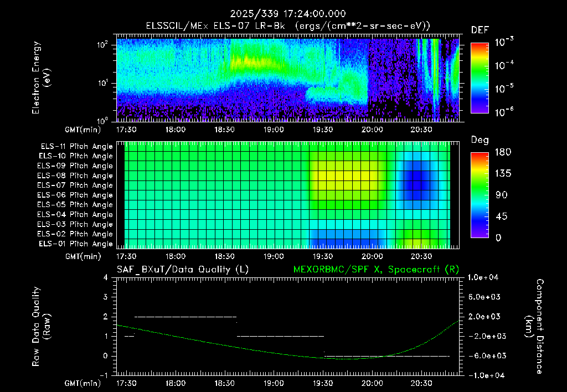
Task: Select the ELS-05 Pitch Angle row label
Action: coord(75,205)
